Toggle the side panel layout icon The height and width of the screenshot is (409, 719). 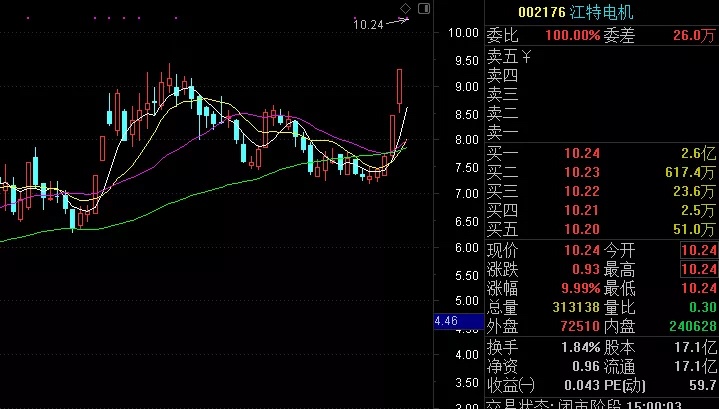(426, 9)
